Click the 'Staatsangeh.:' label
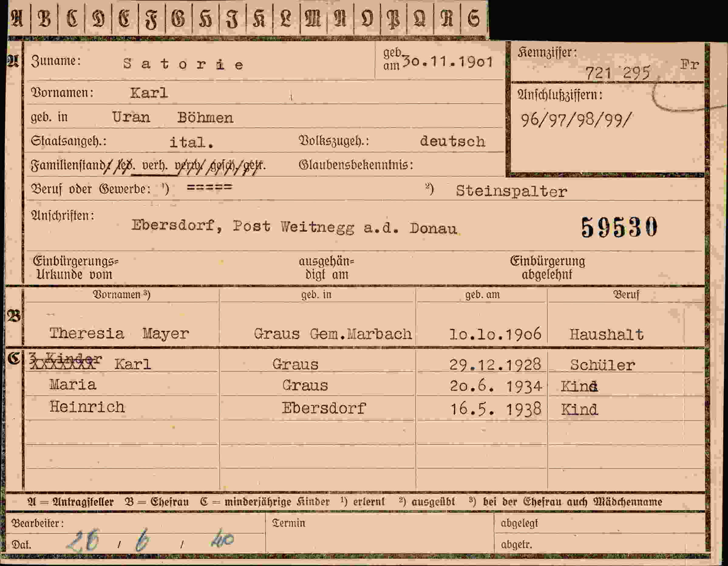The height and width of the screenshot is (566, 728). coord(69,141)
